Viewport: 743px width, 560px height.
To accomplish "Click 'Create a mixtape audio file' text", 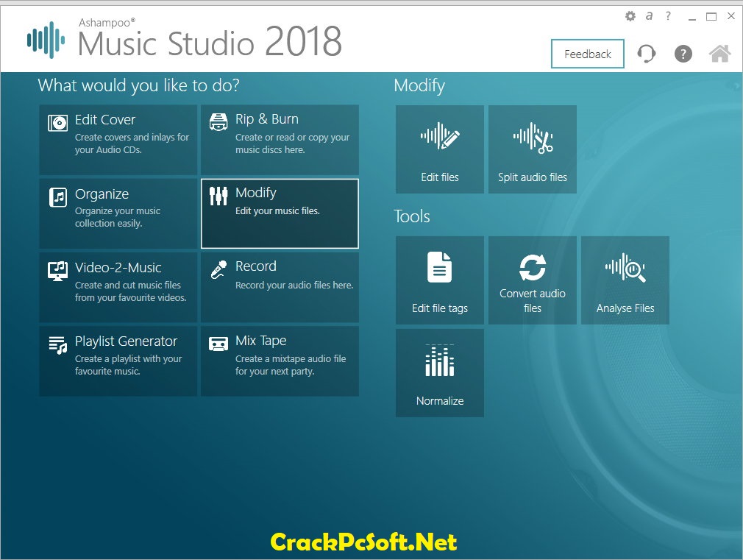I will [x=291, y=359].
